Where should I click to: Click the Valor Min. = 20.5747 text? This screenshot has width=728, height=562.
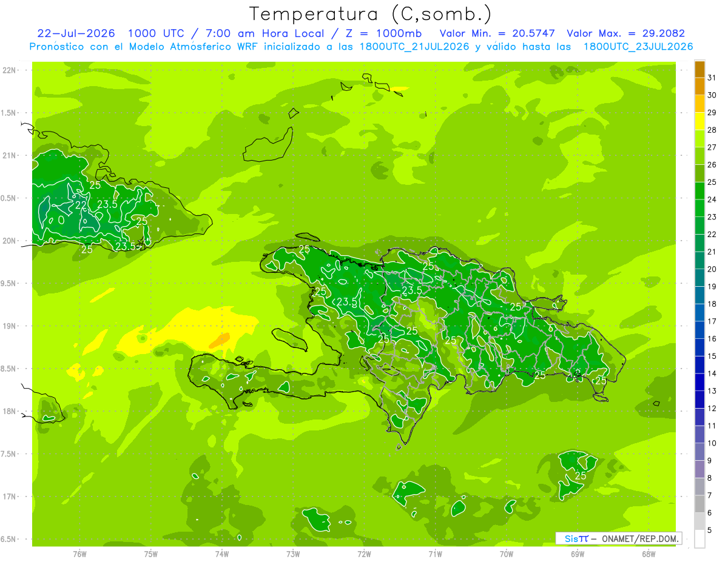click(x=499, y=33)
